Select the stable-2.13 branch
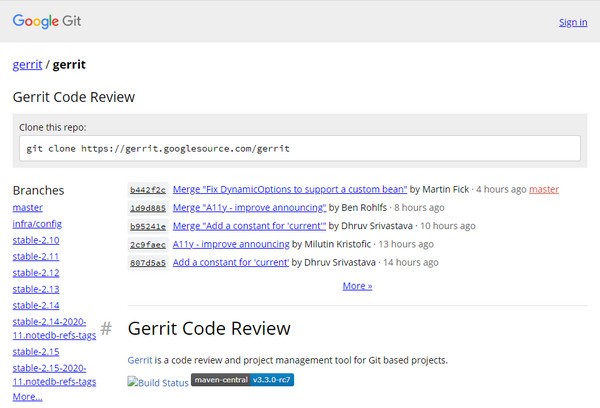This screenshot has height=408, width=600. pyautogui.click(x=36, y=289)
